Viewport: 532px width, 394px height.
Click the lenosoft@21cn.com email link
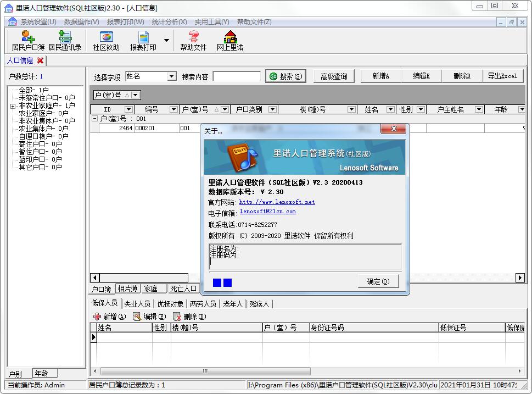click(267, 211)
